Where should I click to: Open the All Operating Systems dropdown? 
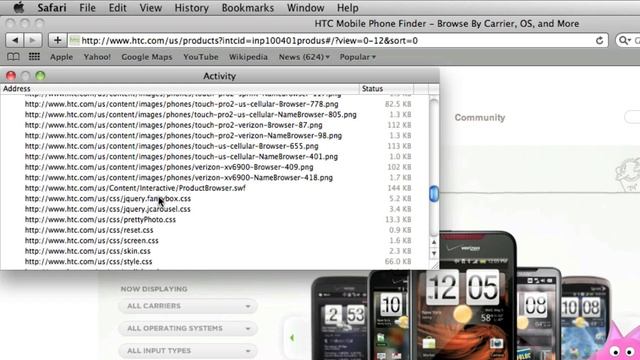pyautogui.click(x=188, y=329)
